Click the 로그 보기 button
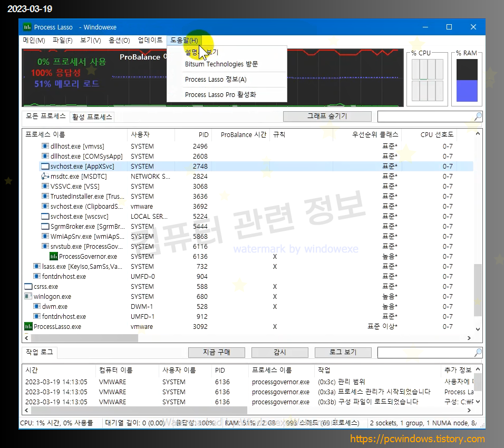 [x=343, y=352]
